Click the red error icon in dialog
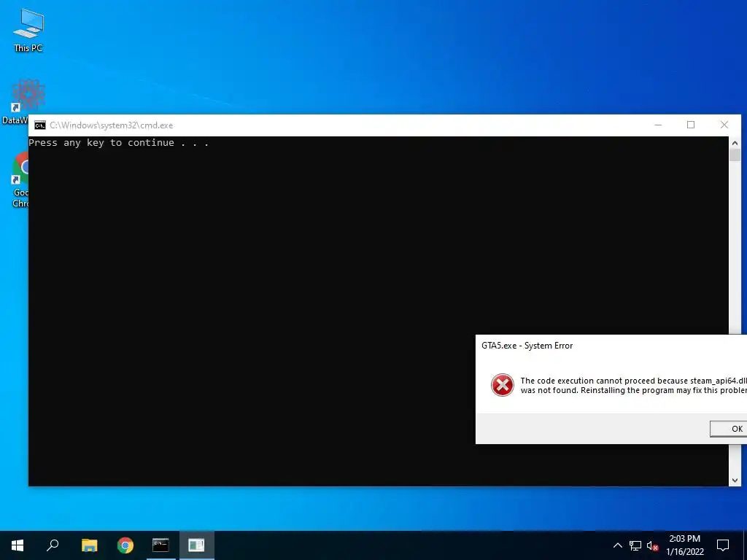 [502, 385]
